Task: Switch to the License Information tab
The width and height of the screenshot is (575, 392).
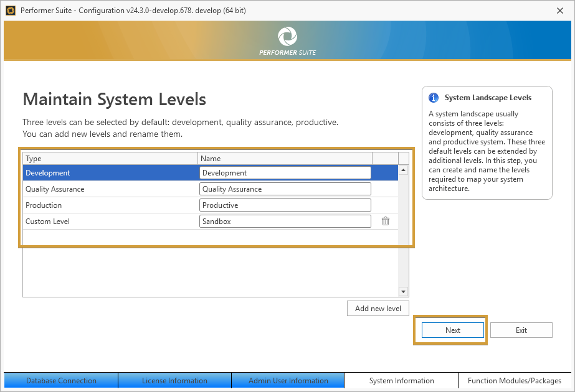Action: [x=174, y=380]
